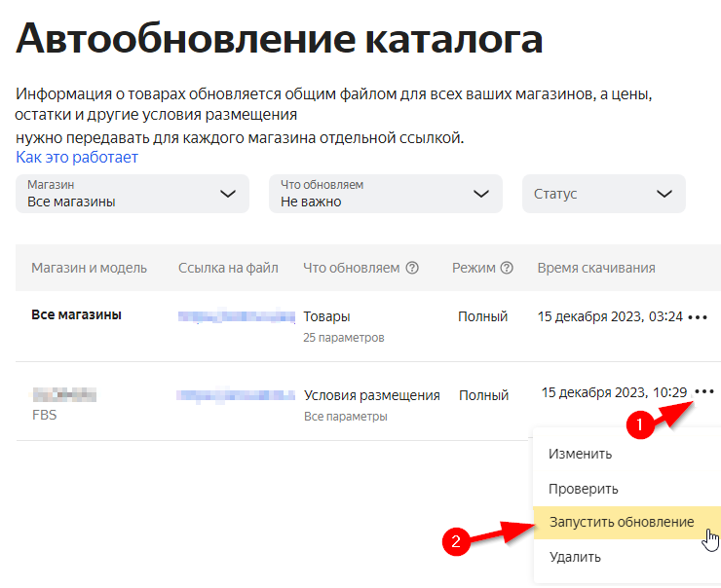
Task: Open the Как это работает link
Action: 77,157
